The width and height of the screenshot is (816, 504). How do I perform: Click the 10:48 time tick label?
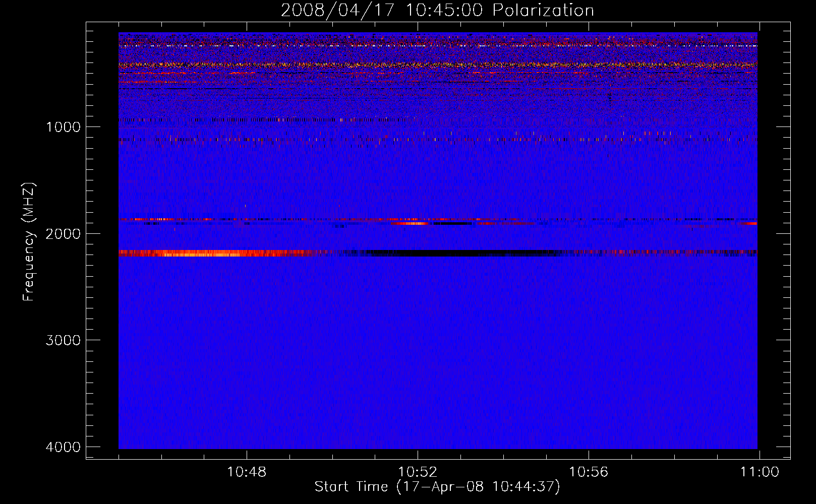click(247, 472)
